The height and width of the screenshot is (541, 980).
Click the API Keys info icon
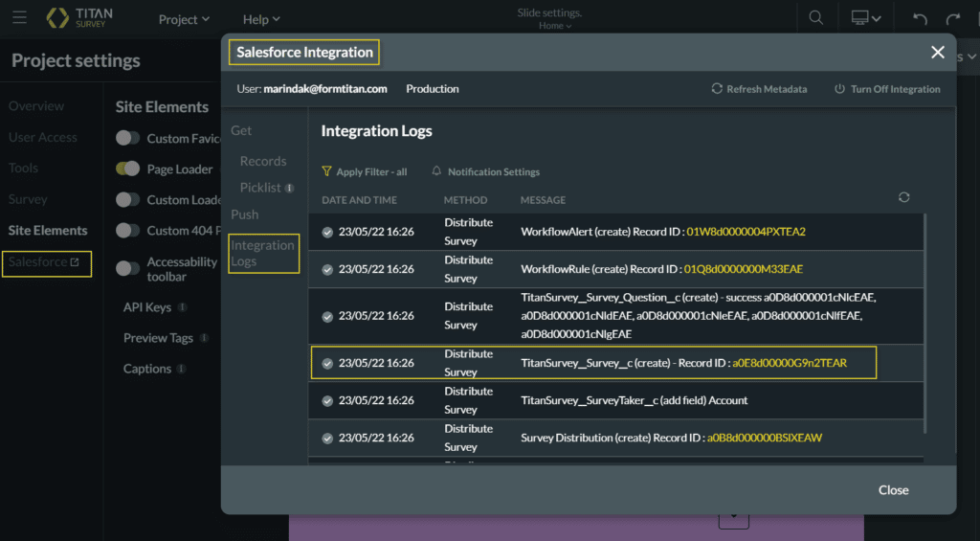coord(182,307)
